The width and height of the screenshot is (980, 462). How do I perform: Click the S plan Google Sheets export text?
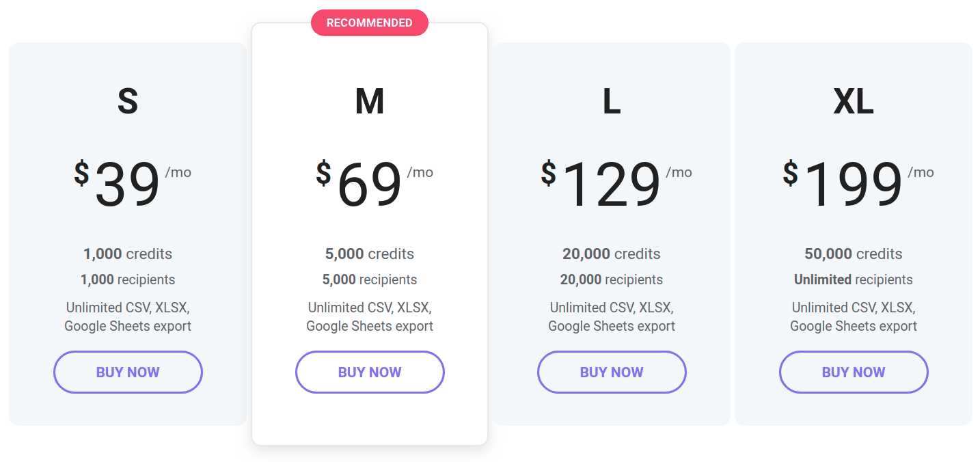pos(128,326)
